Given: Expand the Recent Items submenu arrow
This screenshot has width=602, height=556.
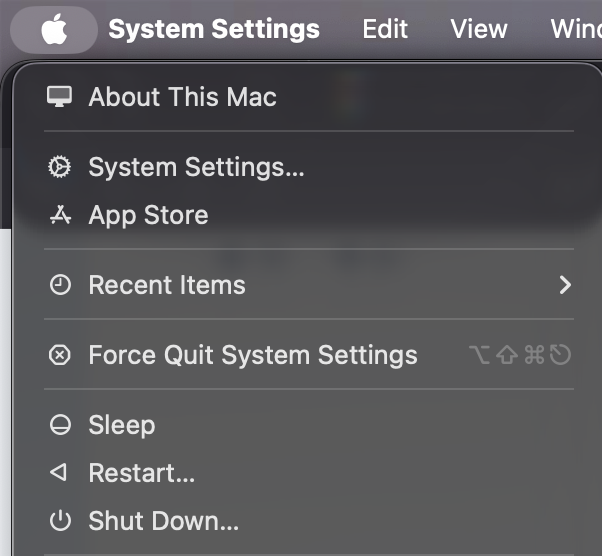Looking at the screenshot, I should coord(565,285).
